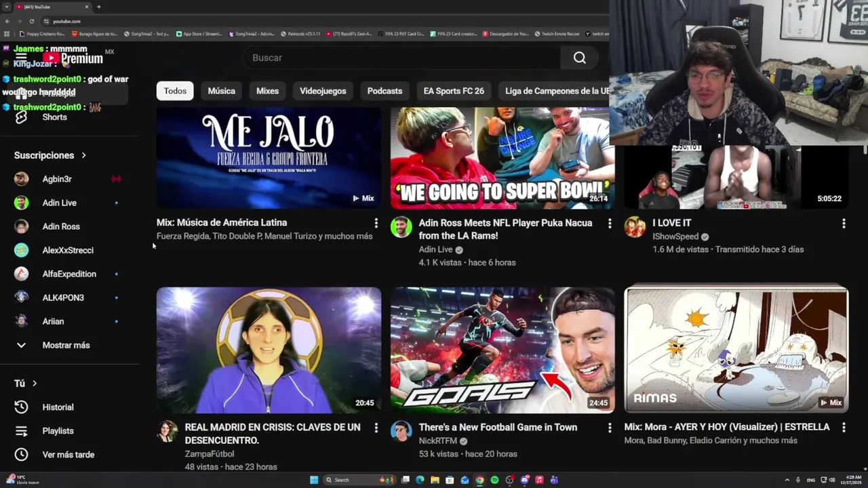The height and width of the screenshot is (488, 868).
Task: Expand the Tú section chevron
Action: tap(35, 384)
